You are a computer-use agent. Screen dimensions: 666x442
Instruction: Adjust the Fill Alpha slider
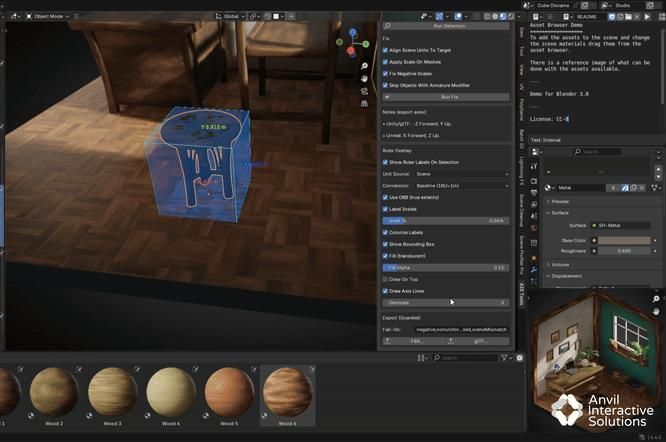[x=446, y=268]
